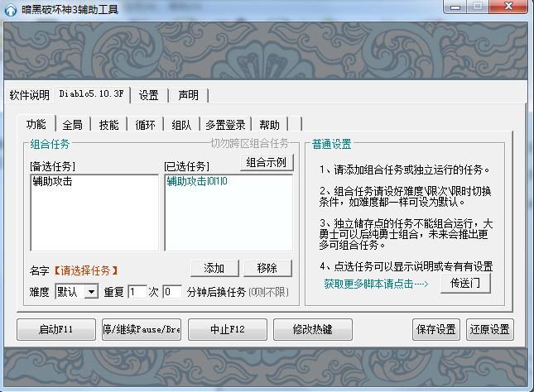Switch to the 全局 sub-tab
Screen dimensions: 534x392
72,125
